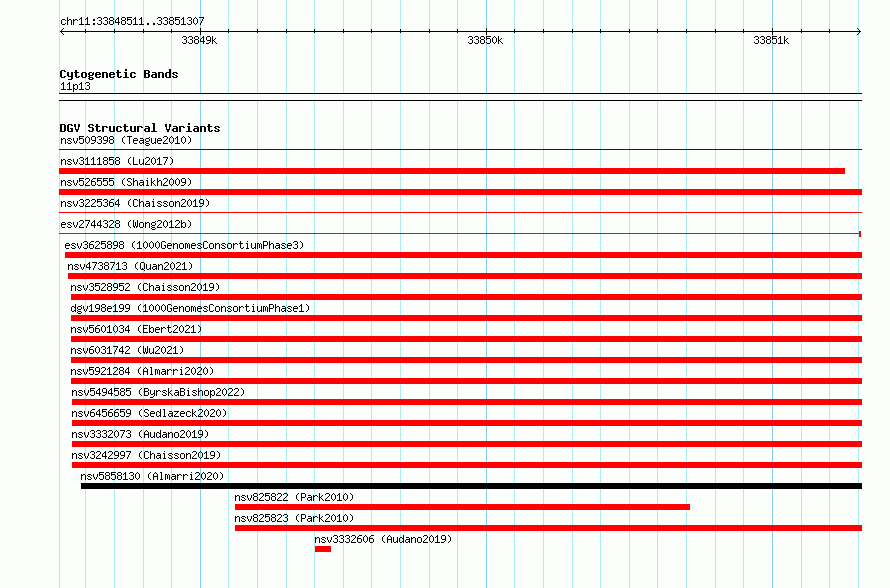The image size is (890, 588).
Task: Click the red bar of esv3625898
Action: tap(463, 255)
